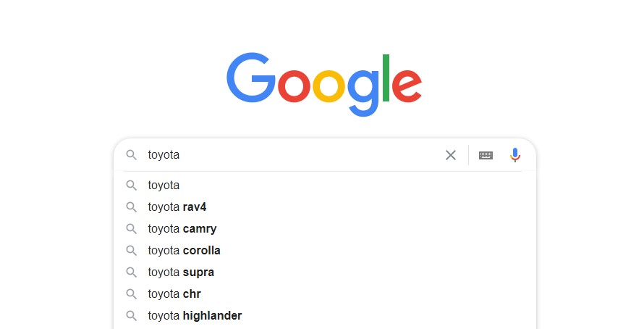Click the magnifier icon beside toyota chr
The image size is (644, 329).
tap(132, 294)
